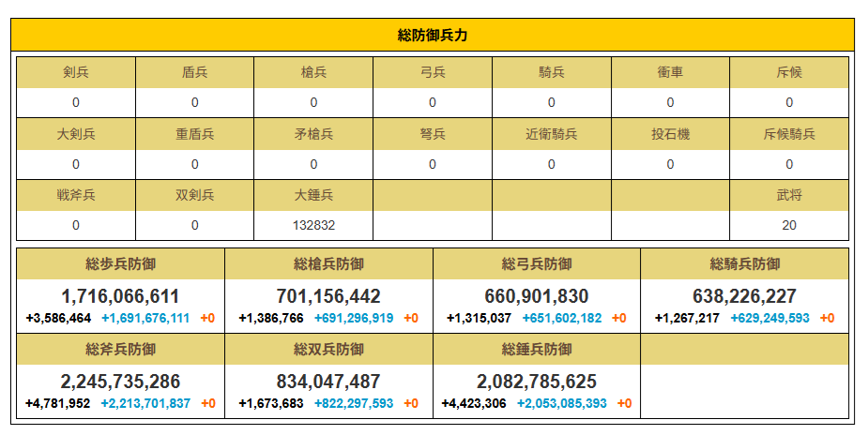Click the 0 value under 近衛騎兵
868x435 pixels.
(x=552, y=165)
